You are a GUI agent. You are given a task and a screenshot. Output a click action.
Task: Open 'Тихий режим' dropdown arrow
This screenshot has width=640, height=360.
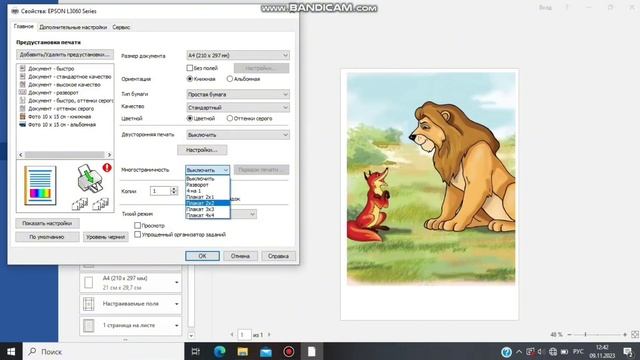coord(252,214)
